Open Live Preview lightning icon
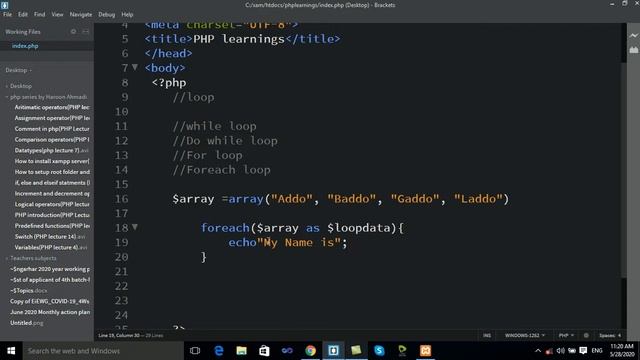Image resolution: width=640 pixels, height=360 pixels. tap(633, 36)
